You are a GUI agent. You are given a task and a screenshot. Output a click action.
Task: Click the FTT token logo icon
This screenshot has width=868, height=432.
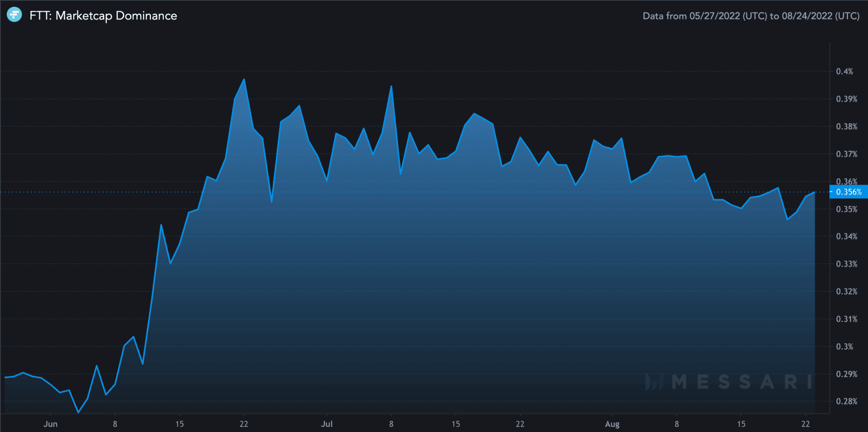click(14, 15)
